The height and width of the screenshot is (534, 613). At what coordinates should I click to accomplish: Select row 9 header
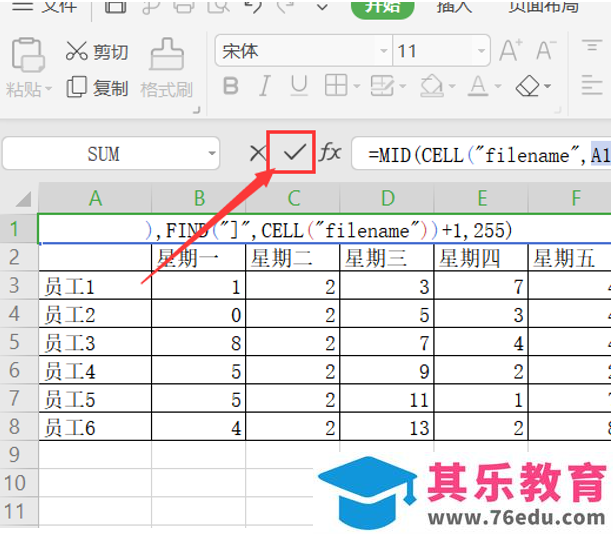[x=19, y=455]
